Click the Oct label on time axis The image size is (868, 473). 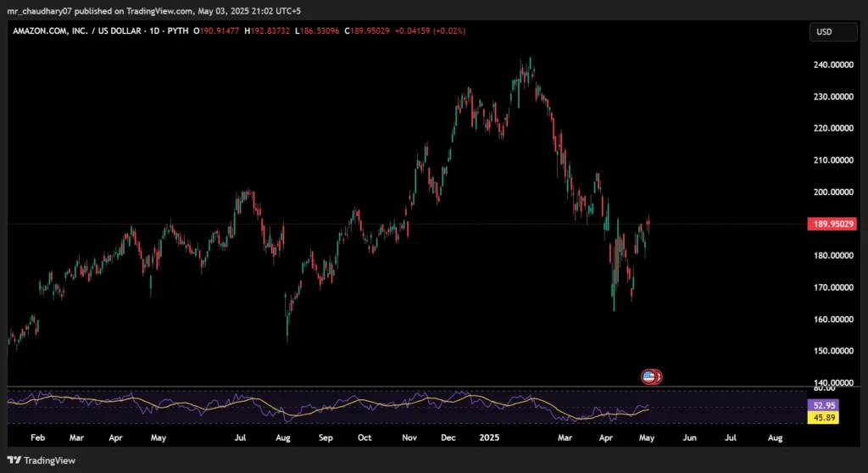coord(364,437)
